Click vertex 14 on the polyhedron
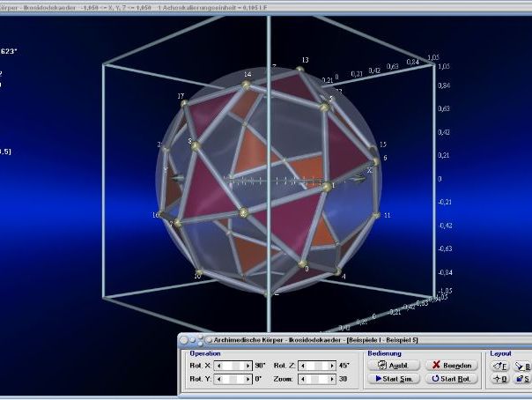This screenshot has width=532, height=400. tap(246, 84)
